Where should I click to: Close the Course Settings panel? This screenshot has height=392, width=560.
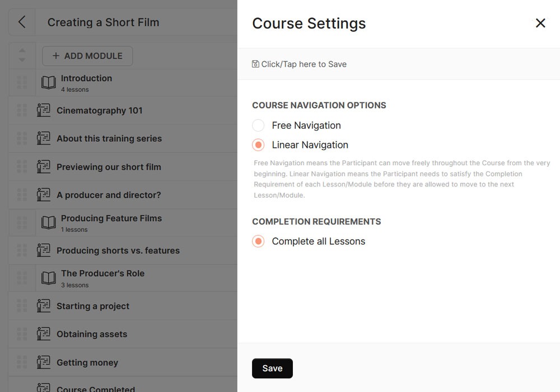point(540,23)
